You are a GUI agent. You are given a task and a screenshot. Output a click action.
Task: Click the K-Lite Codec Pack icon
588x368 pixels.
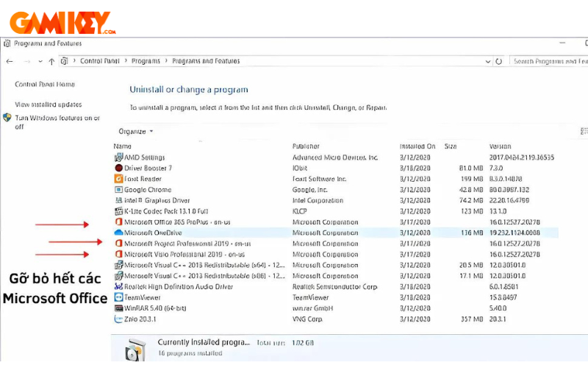click(118, 211)
